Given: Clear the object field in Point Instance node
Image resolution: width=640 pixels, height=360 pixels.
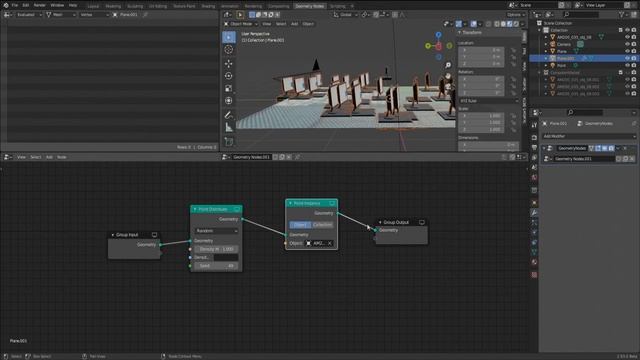Looking at the screenshot, I should pyautogui.click(x=330, y=244).
